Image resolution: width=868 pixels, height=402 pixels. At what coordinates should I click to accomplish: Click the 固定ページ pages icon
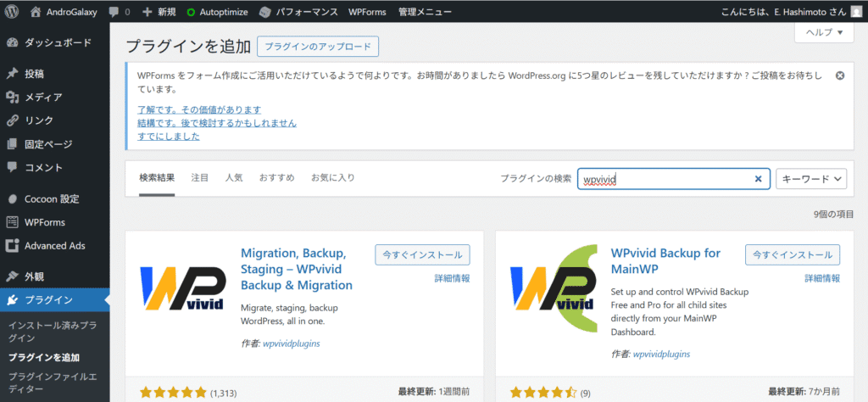[x=12, y=144]
